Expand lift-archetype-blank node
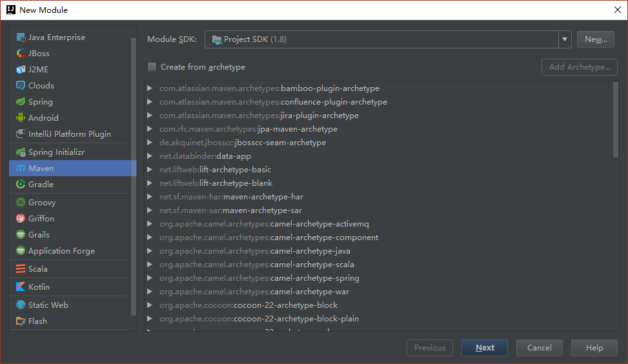Viewport: 628px width, 364px height. point(149,183)
